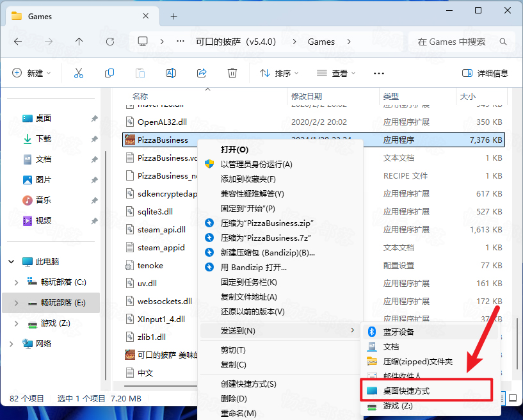Expand 畅玩部落 (E:) drive node
This screenshot has width=523, height=420.
tap(16, 303)
